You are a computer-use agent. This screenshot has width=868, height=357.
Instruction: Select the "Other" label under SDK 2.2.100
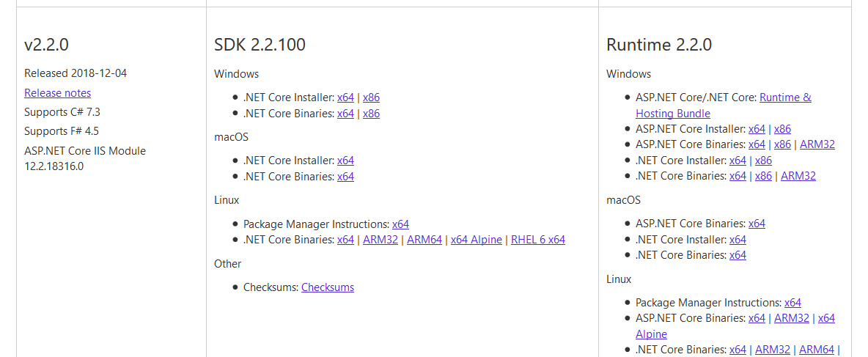pos(227,263)
